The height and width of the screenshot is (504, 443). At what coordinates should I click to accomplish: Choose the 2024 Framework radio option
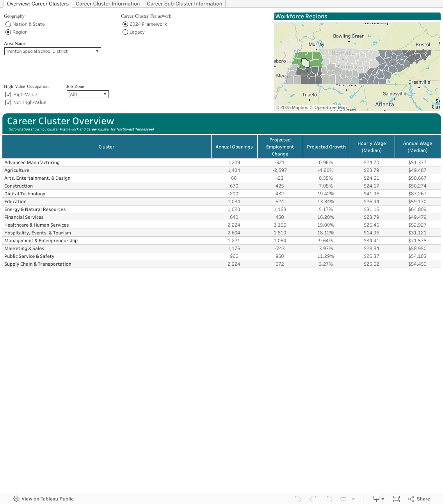125,24
